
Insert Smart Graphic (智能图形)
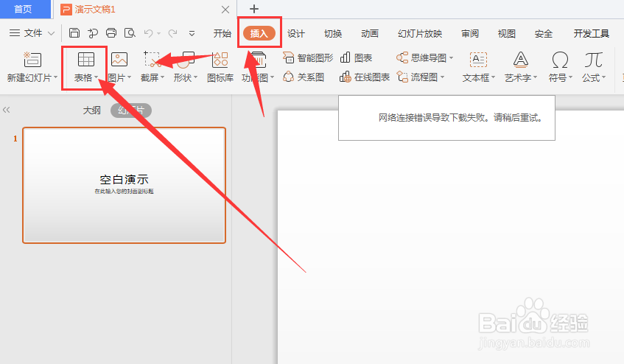tap(308, 57)
